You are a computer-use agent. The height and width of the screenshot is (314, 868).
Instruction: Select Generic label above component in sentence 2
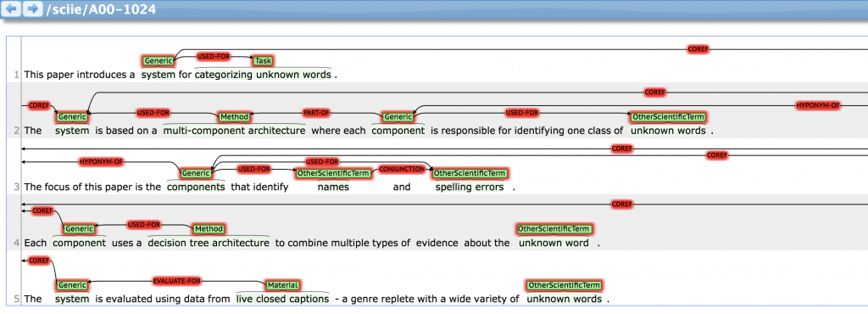[398, 117]
